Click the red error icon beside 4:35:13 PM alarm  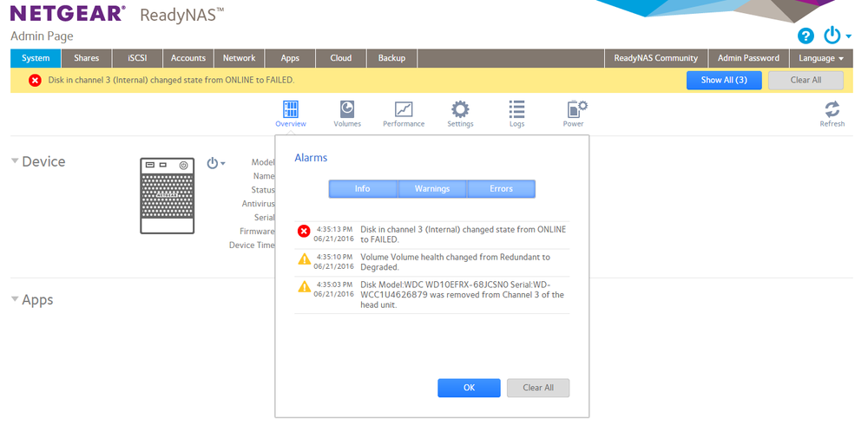(303, 232)
